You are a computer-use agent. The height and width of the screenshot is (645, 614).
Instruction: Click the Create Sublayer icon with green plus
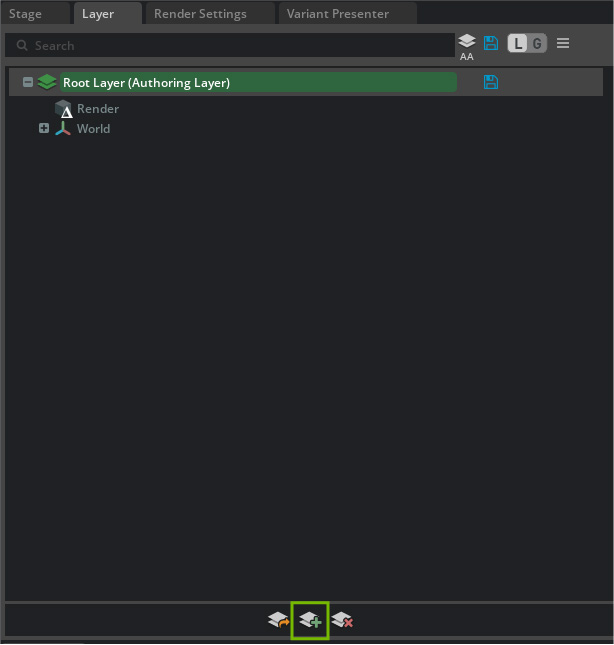tap(310, 621)
